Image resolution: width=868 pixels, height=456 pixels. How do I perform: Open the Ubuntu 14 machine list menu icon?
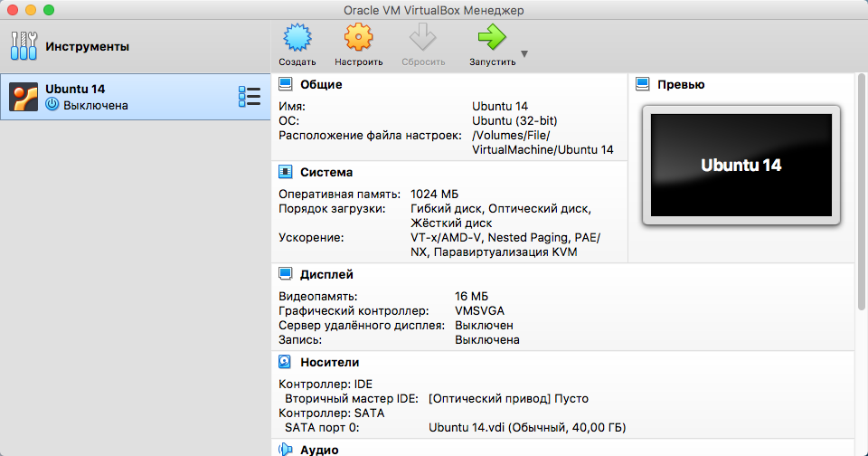pyautogui.click(x=250, y=97)
